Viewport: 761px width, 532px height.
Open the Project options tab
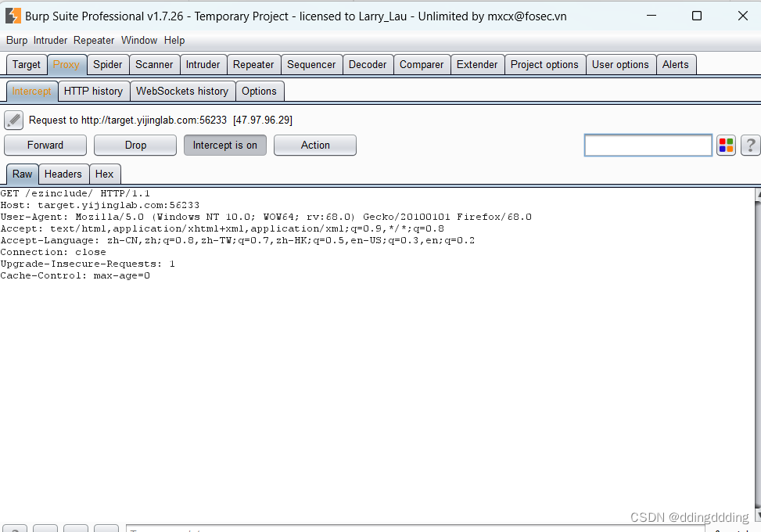[544, 65]
